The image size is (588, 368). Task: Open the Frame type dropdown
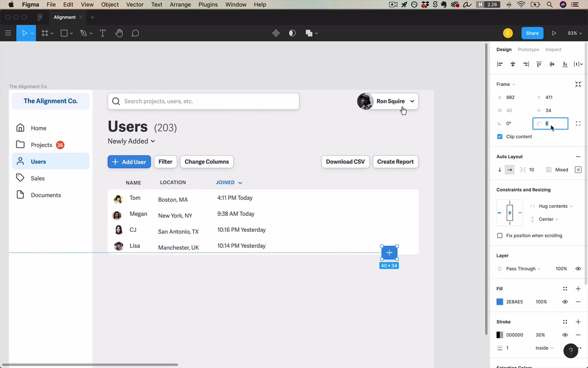pyautogui.click(x=505, y=84)
